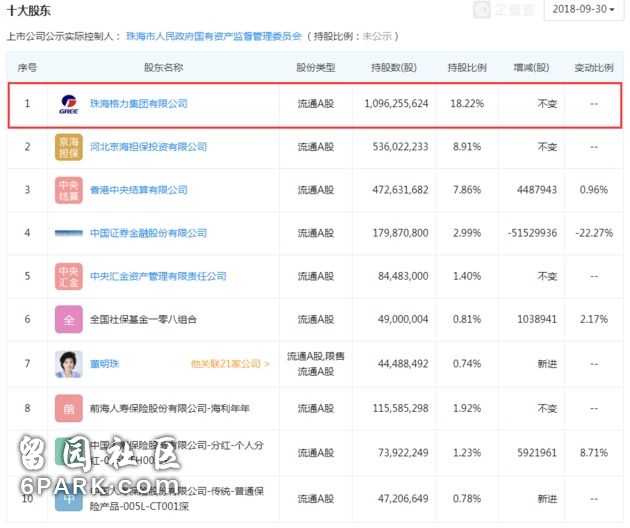Select the 2.17% change ratio
The height and width of the screenshot is (528, 630).
(594, 319)
